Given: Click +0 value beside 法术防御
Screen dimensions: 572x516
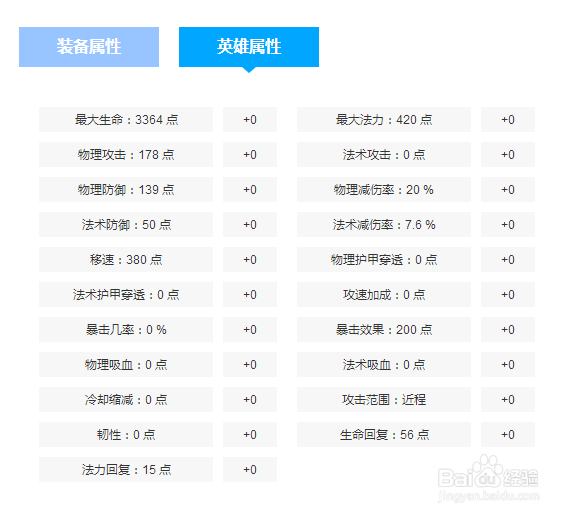Looking at the screenshot, I should [x=250, y=225].
